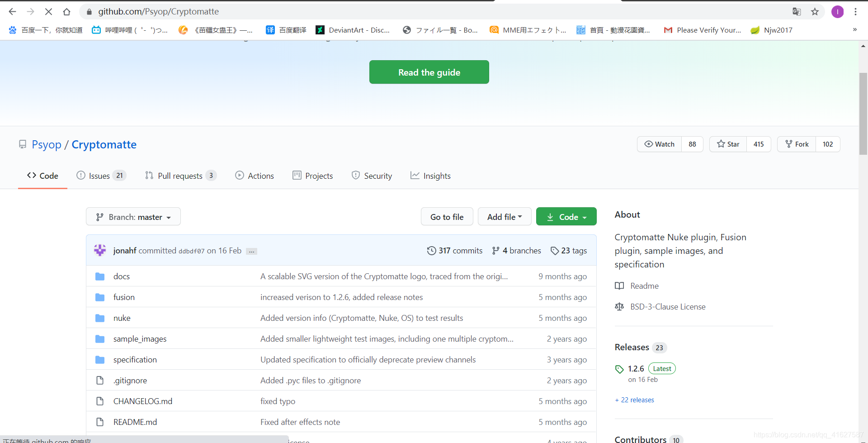This screenshot has height=443, width=868.
Task: Open the DeviantArt bookmark
Action: 353,30
